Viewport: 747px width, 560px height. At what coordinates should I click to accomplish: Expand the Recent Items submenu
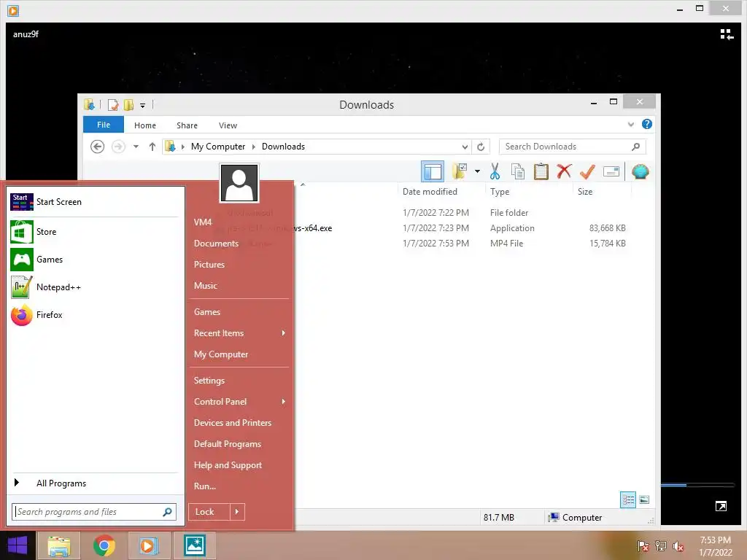[239, 333]
